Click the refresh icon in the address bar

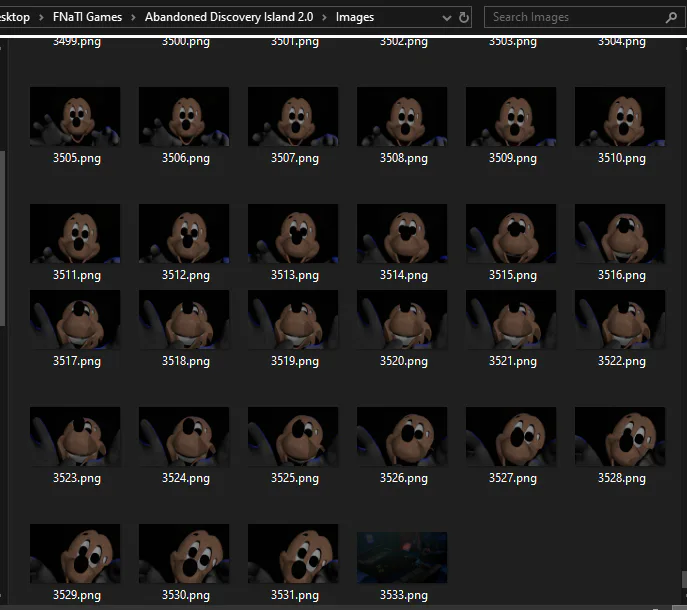[x=464, y=18]
